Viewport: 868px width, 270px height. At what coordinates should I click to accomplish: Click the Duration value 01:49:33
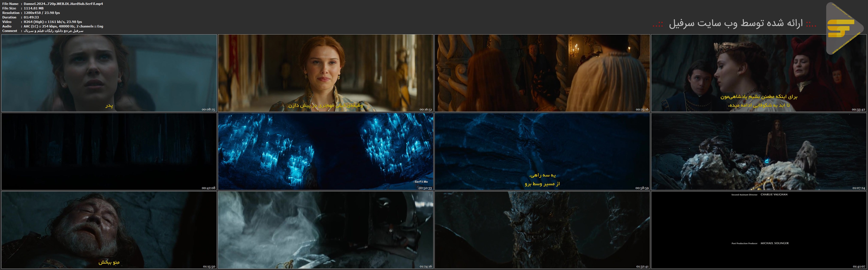(x=31, y=17)
